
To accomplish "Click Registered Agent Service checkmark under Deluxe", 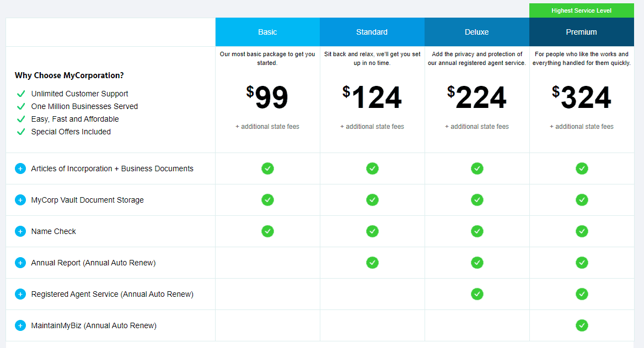I will [x=477, y=294].
